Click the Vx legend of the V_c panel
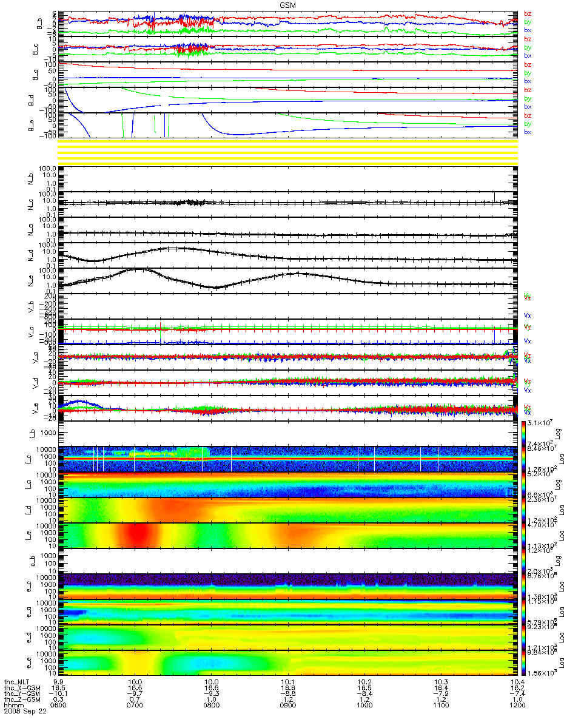The image size is (564, 728). click(528, 342)
